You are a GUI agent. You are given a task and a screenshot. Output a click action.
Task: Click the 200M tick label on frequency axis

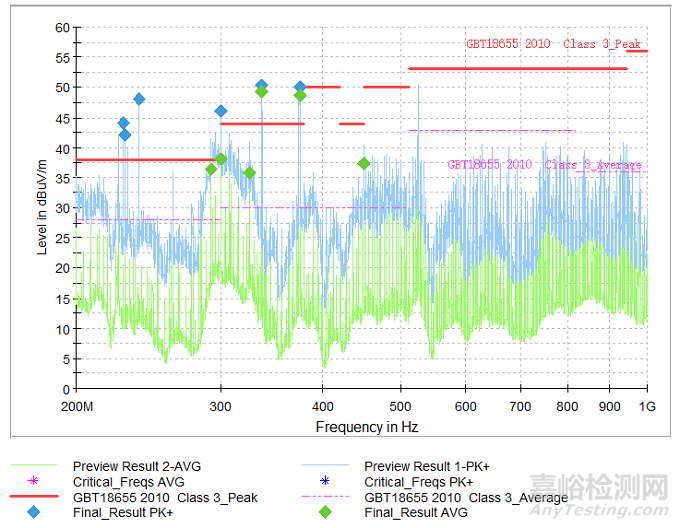coord(77,407)
